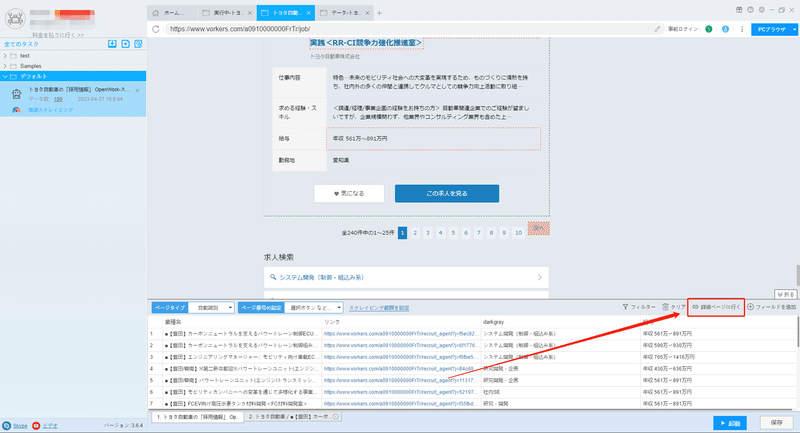
Task: Click the green circular toolbar icon
Action: 709,29
